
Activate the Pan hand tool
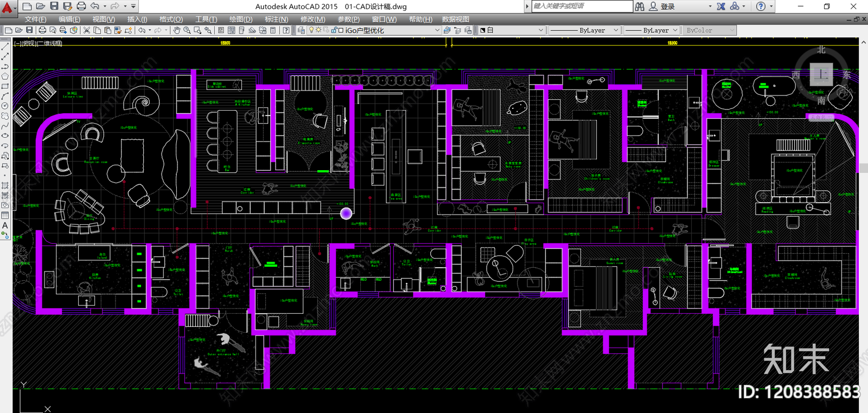(x=177, y=30)
